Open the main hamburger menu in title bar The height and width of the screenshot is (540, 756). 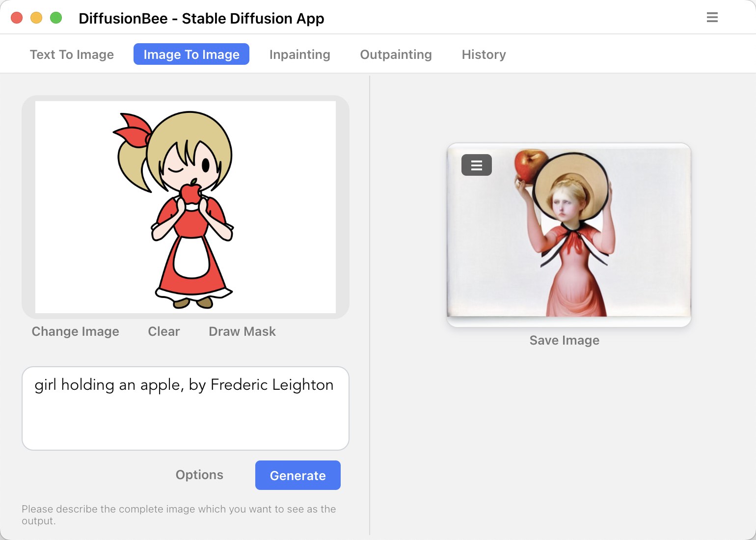pyautogui.click(x=712, y=18)
